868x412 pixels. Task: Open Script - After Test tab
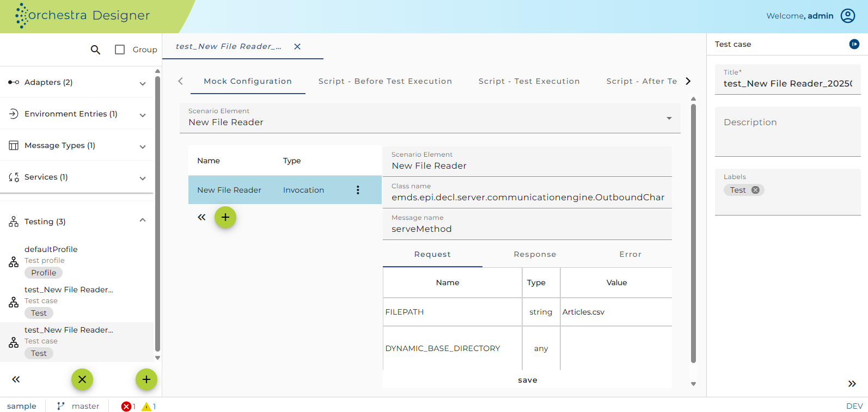coord(641,81)
